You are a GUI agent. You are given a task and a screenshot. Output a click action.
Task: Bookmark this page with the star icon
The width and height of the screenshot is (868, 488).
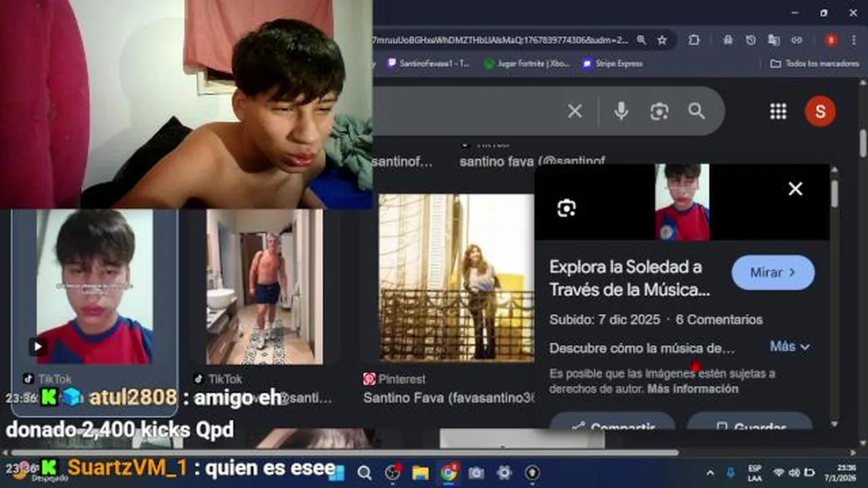(x=662, y=40)
